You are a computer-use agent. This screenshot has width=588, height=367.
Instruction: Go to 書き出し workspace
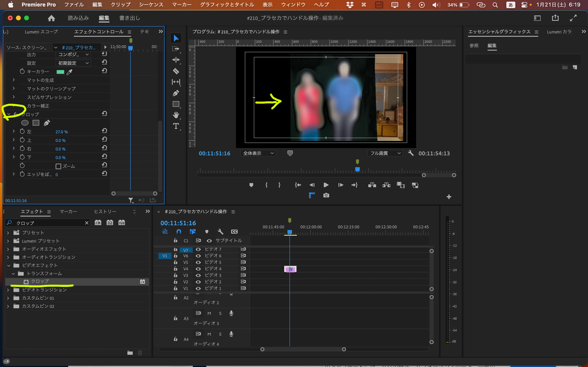click(x=129, y=18)
